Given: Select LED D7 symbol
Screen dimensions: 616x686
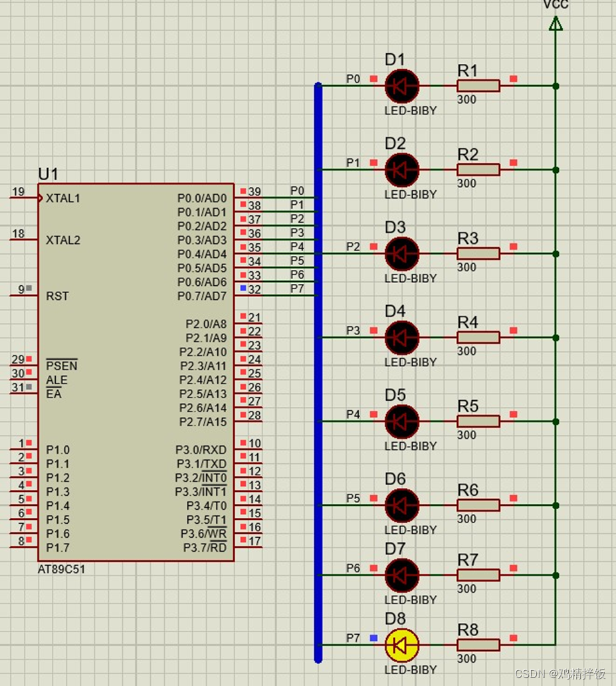Looking at the screenshot, I should point(401,575).
